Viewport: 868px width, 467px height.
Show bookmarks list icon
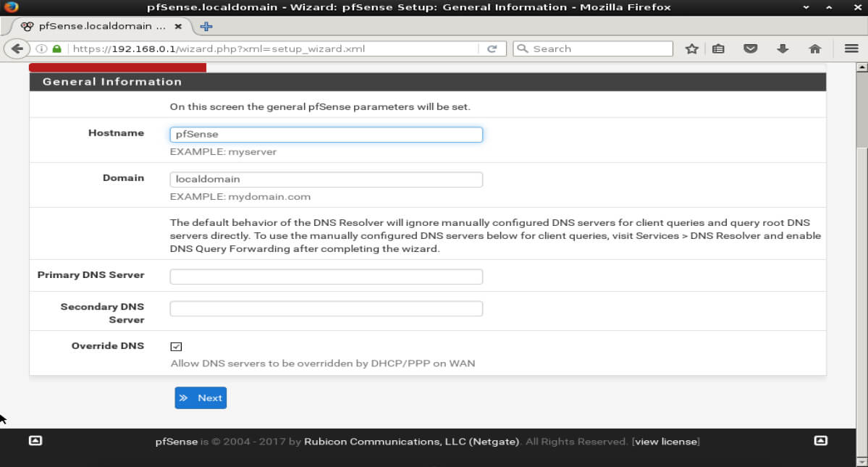tap(718, 49)
